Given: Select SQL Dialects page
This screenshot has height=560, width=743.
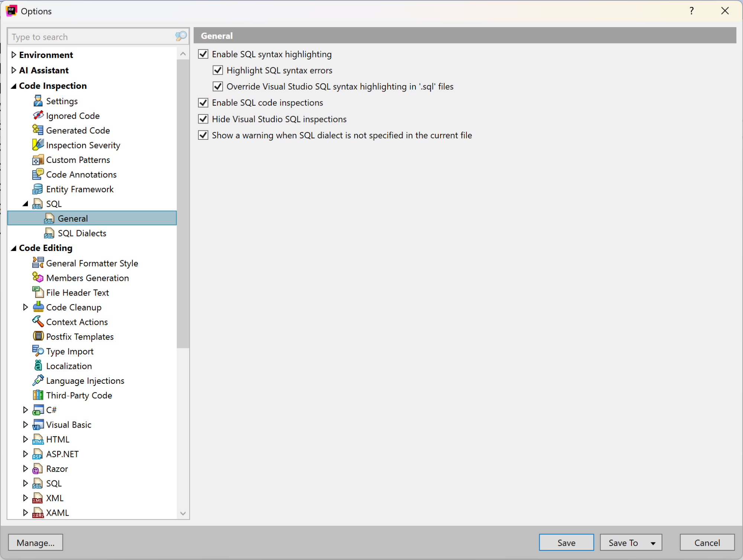Looking at the screenshot, I should [x=82, y=233].
